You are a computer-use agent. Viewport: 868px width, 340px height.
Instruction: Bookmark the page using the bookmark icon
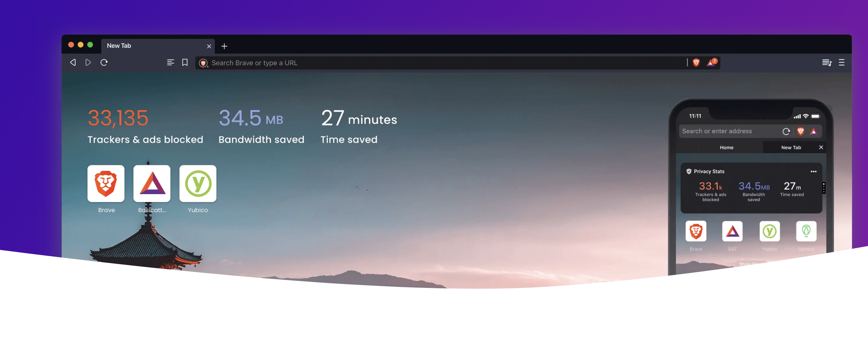pos(185,62)
